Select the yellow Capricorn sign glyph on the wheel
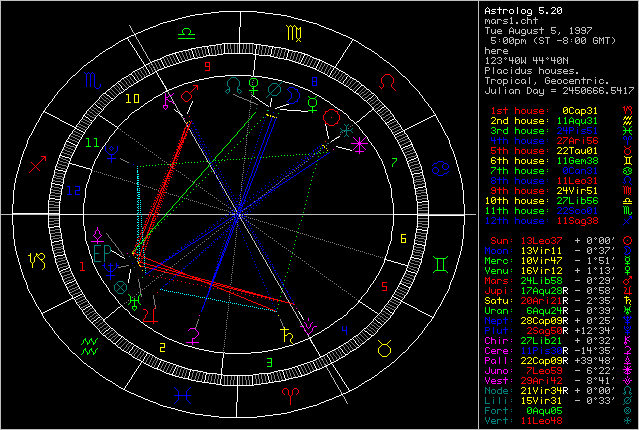Screen dimensions: 639x430 point(37,260)
